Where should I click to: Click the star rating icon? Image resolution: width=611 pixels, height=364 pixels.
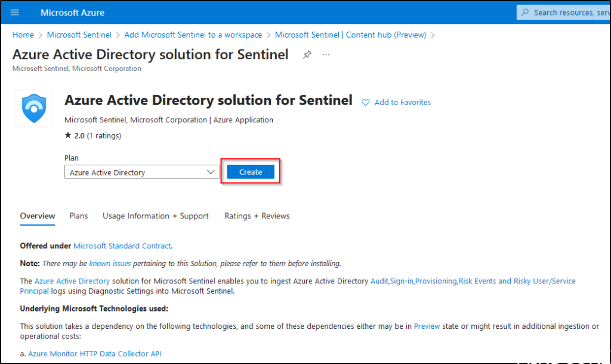click(67, 135)
